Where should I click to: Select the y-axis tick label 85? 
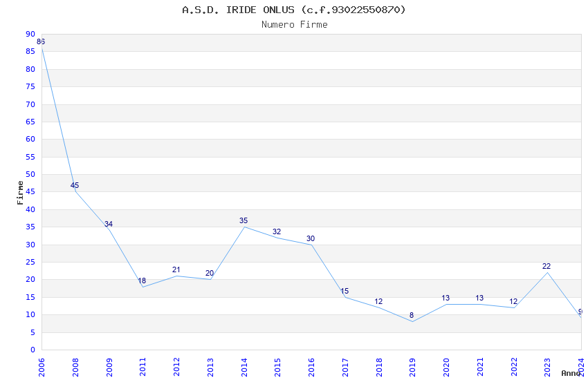[x=30, y=52]
